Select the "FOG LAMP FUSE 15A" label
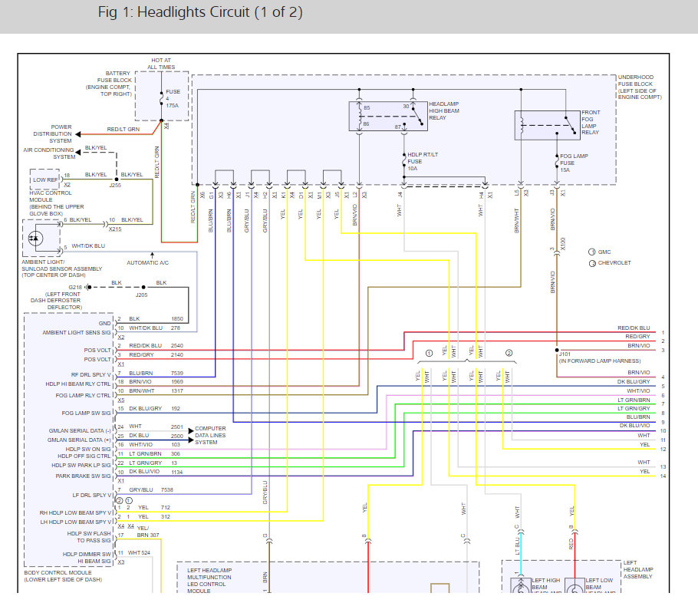698x616 pixels. click(574, 163)
